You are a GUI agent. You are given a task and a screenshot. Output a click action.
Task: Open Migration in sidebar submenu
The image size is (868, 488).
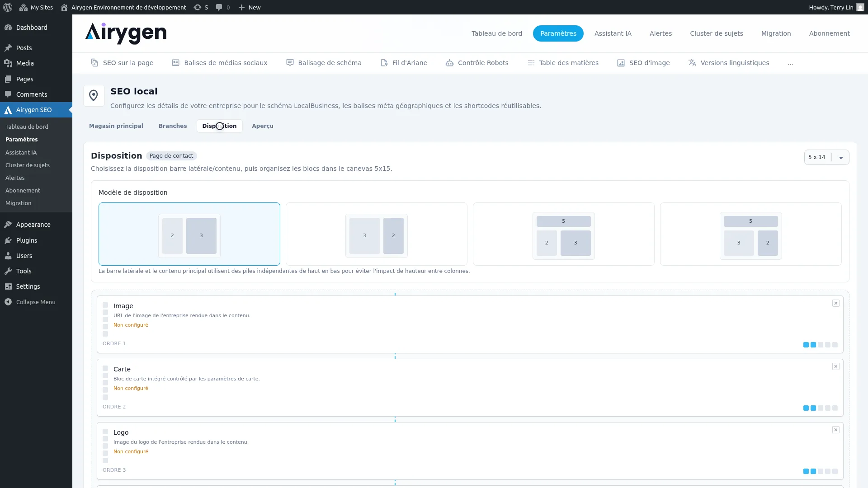click(x=18, y=203)
